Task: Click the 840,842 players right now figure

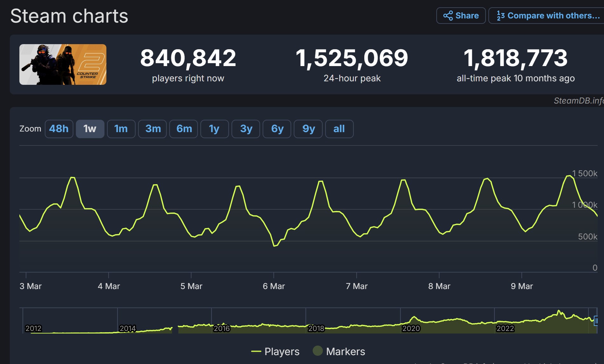Action: (x=188, y=58)
